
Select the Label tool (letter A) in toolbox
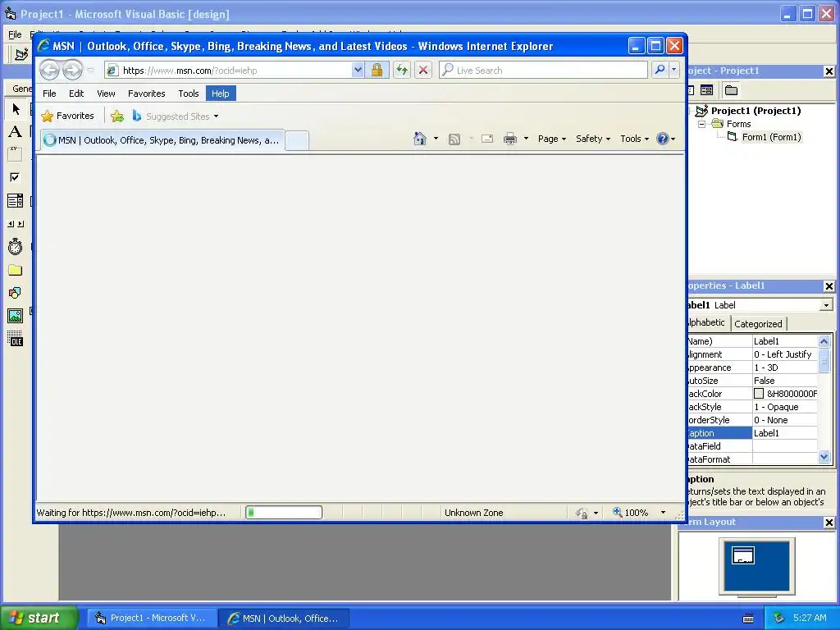point(16,132)
